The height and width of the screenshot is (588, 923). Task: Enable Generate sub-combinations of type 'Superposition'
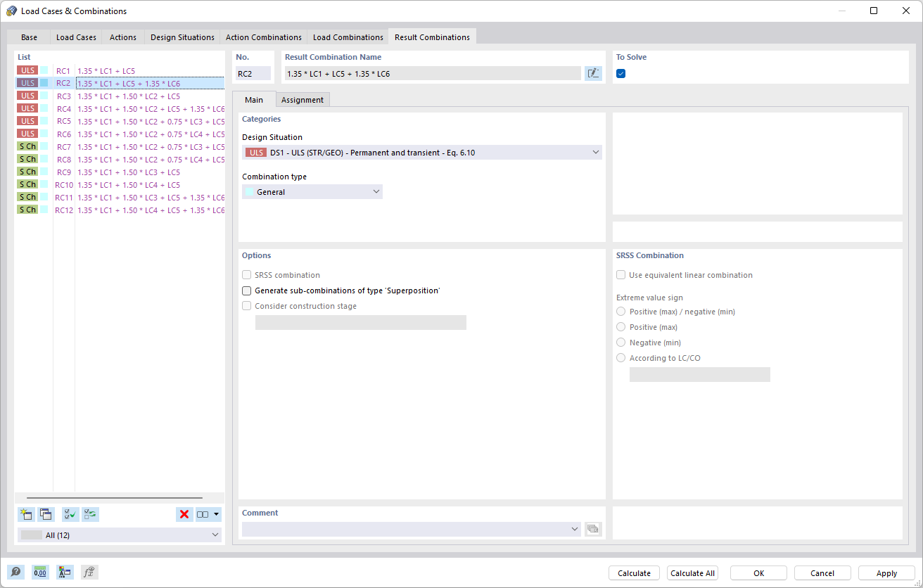click(x=246, y=290)
